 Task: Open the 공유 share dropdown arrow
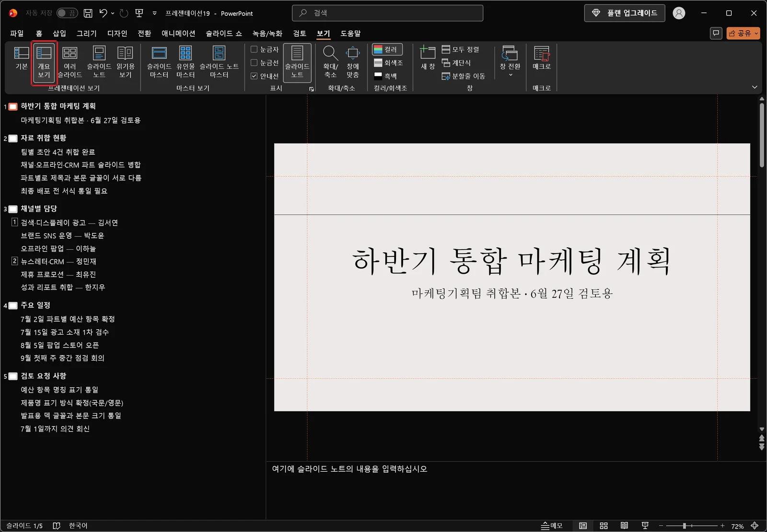tap(756, 33)
